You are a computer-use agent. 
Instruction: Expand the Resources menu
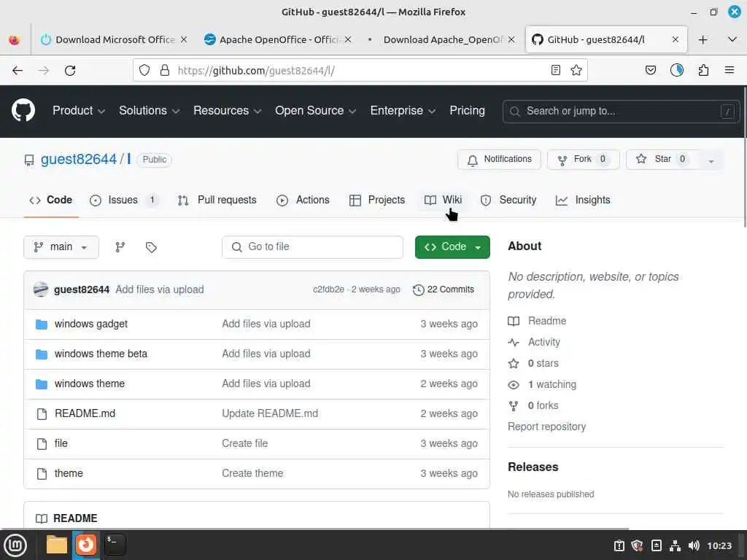point(228,111)
